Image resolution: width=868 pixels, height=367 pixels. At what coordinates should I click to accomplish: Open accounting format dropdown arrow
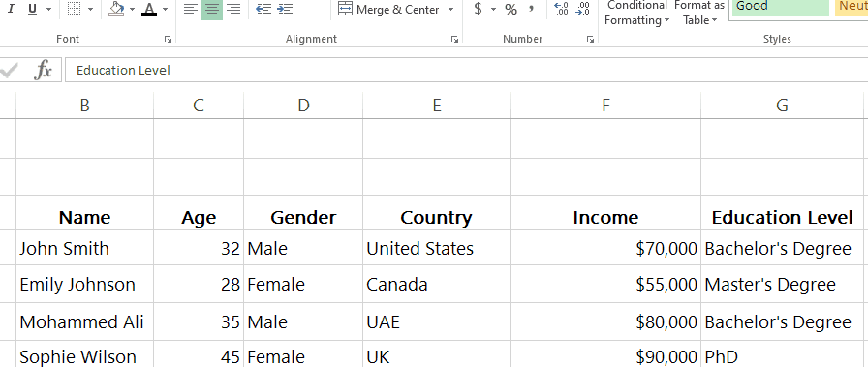pyautogui.click(x=493, y=9)
